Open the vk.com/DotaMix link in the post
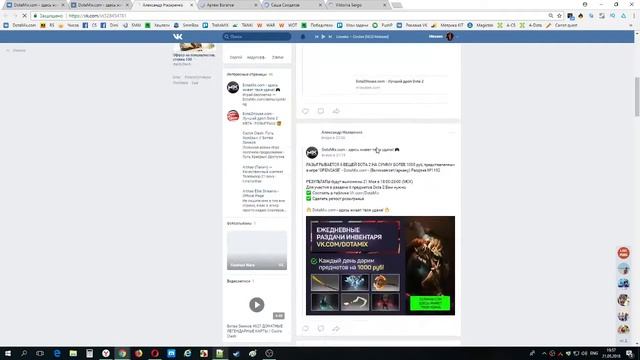Viewport: 640px width, 360px height. point(364,193)
